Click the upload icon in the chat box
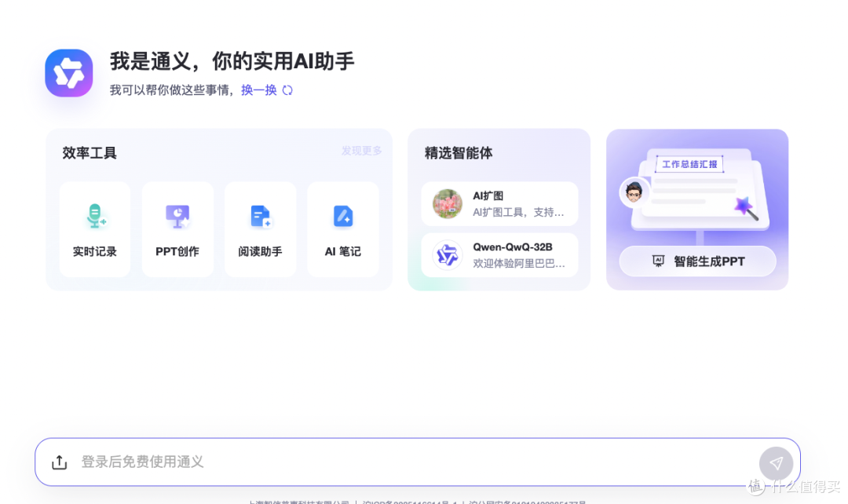The width and height of the screenshot is (848, 504). [60, 462]
